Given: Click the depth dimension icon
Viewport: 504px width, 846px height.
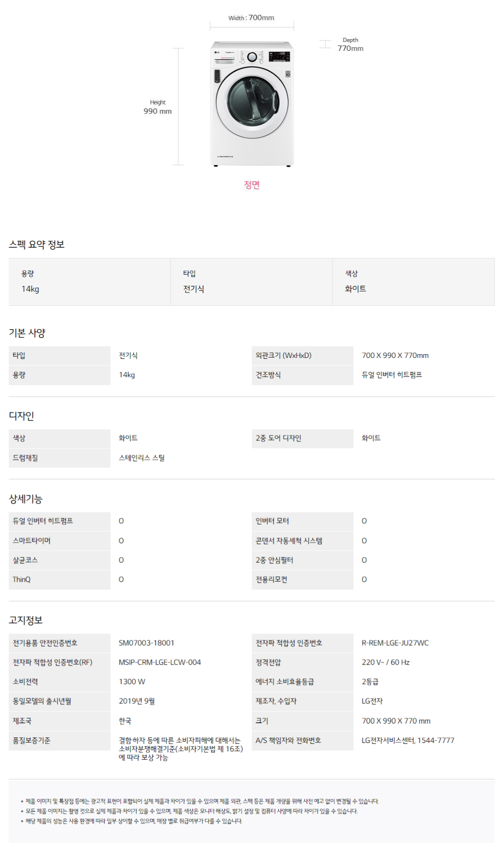Looking at the screenshot, I should tap(325, 44).
